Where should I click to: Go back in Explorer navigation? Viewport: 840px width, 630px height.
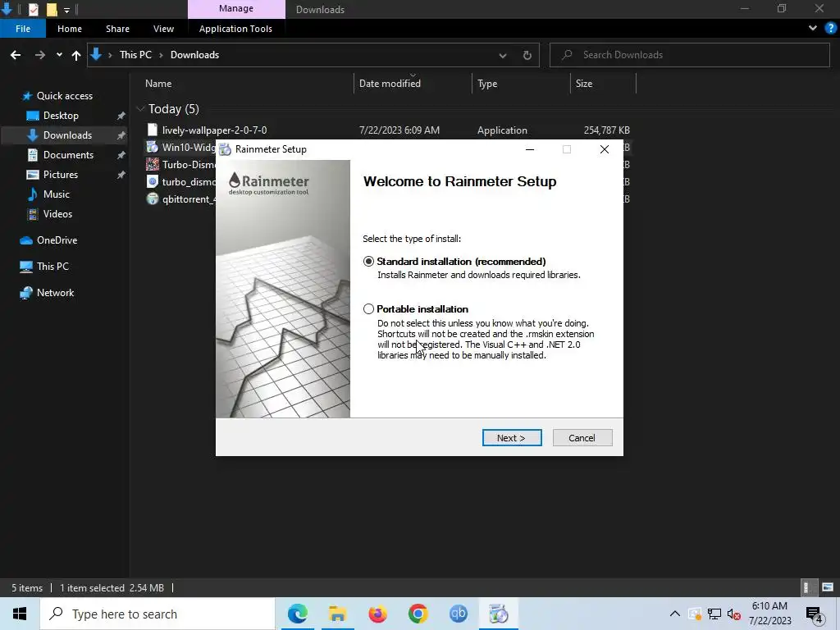pyautogui.click(x=16, y=55)
